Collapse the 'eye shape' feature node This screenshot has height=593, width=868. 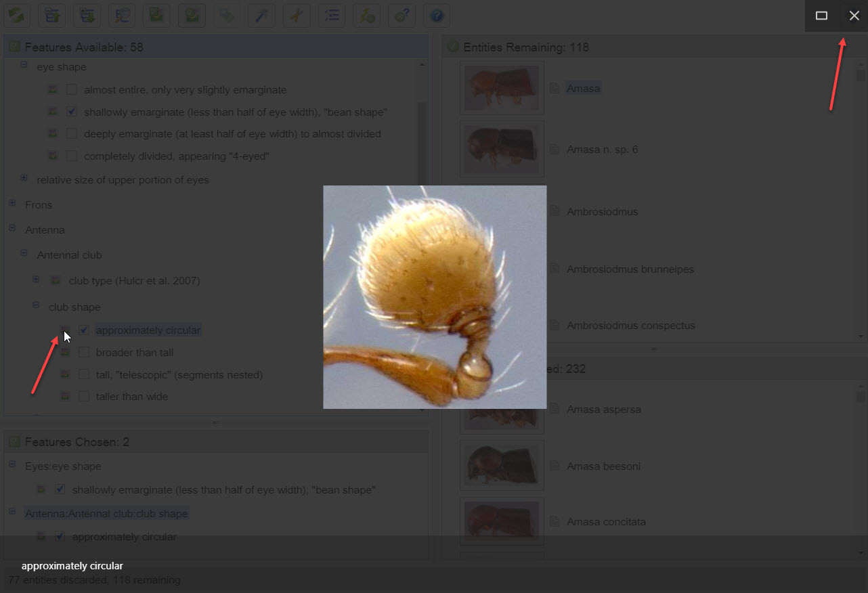pos(24,66)
